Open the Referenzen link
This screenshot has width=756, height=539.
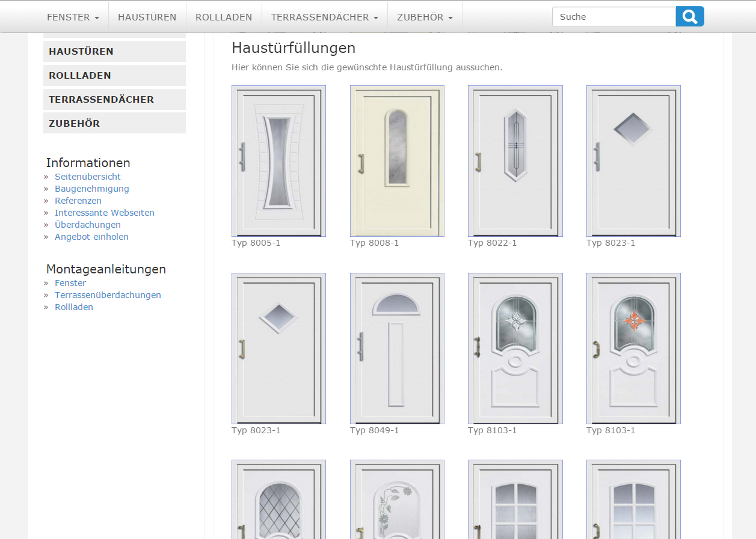pos(78,201)
